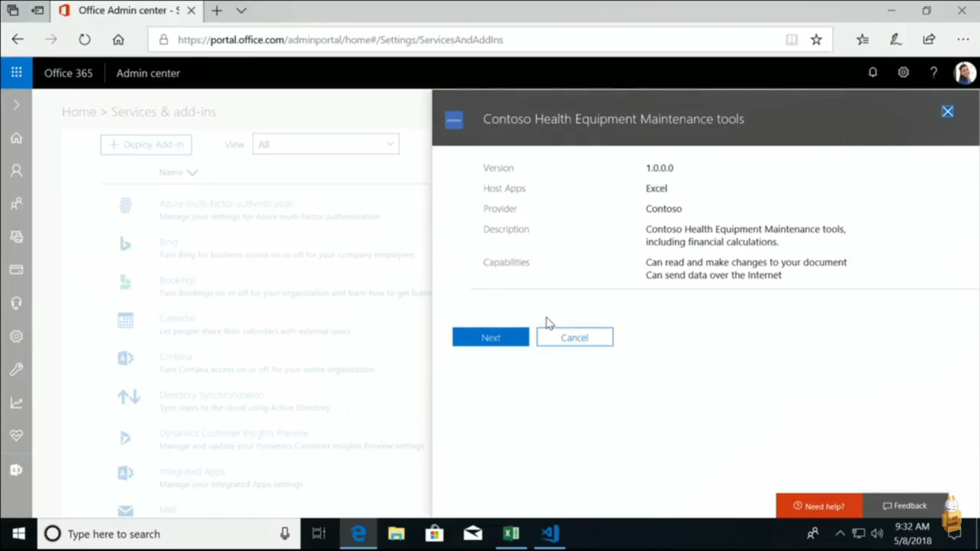980x551 pixels.
Task: Close the Office Admin center tab
Action: pyautogui.click(x=191, y=11)
